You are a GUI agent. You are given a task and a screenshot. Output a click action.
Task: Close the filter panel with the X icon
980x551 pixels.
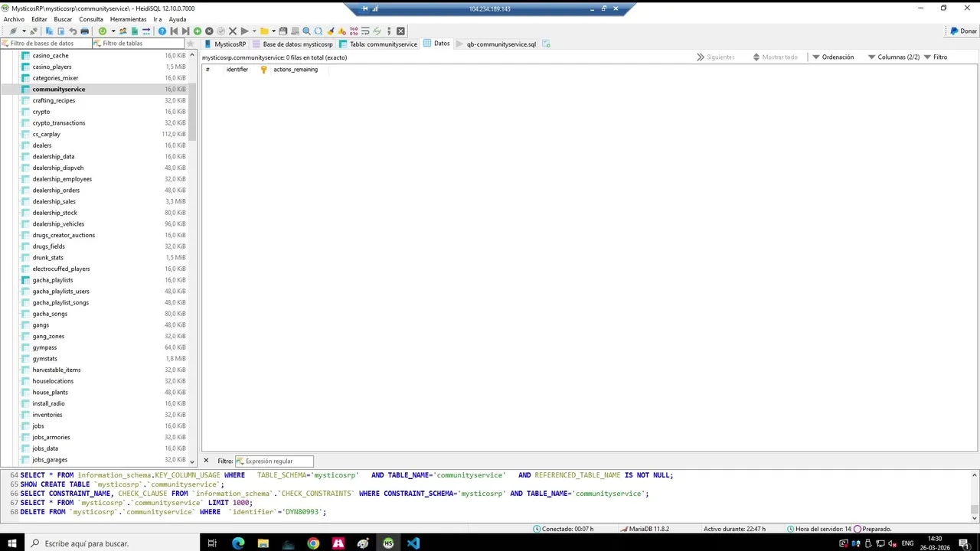(x=206, y=461)
